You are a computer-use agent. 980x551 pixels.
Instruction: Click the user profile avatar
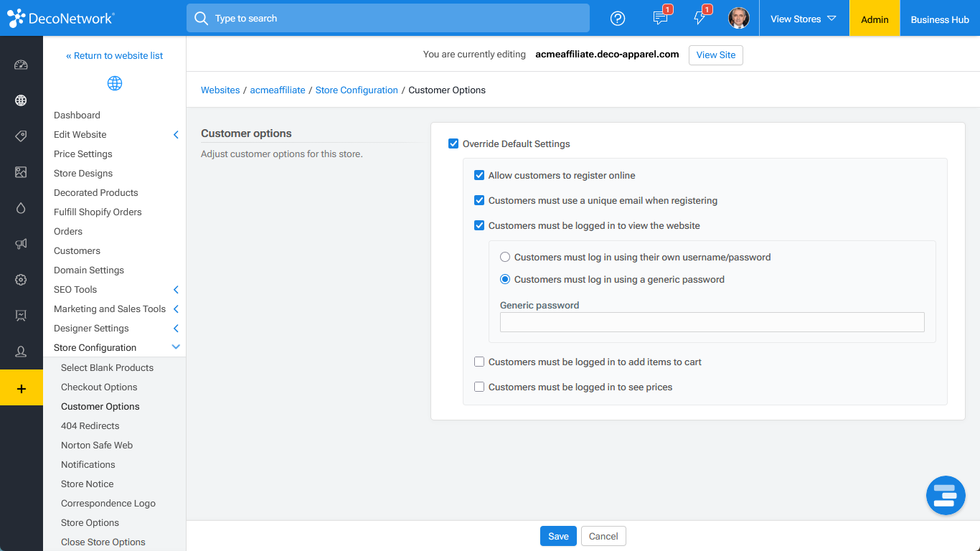pos(738,19)
